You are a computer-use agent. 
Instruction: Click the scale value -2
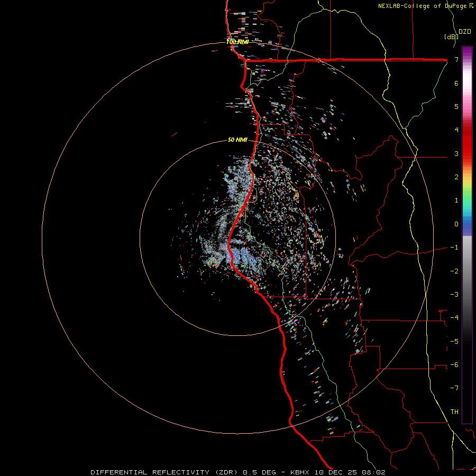(x=454, y=271)
